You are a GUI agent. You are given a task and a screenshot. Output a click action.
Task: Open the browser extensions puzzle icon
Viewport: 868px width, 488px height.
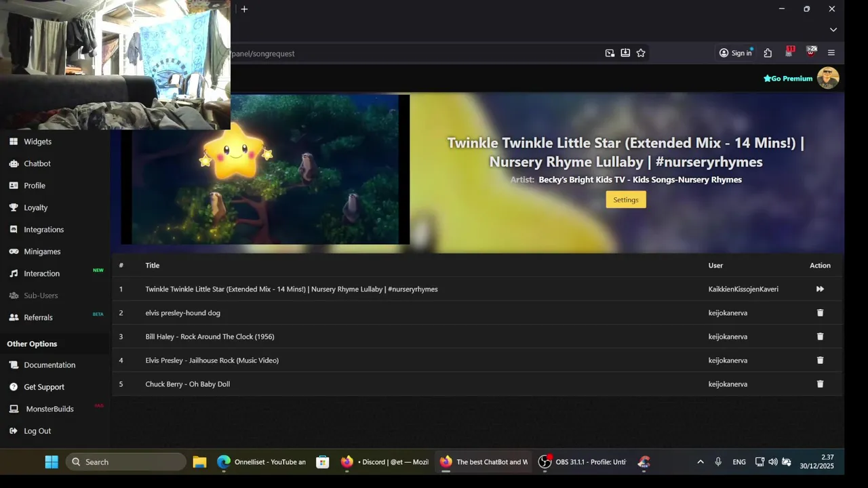[768, 53]
